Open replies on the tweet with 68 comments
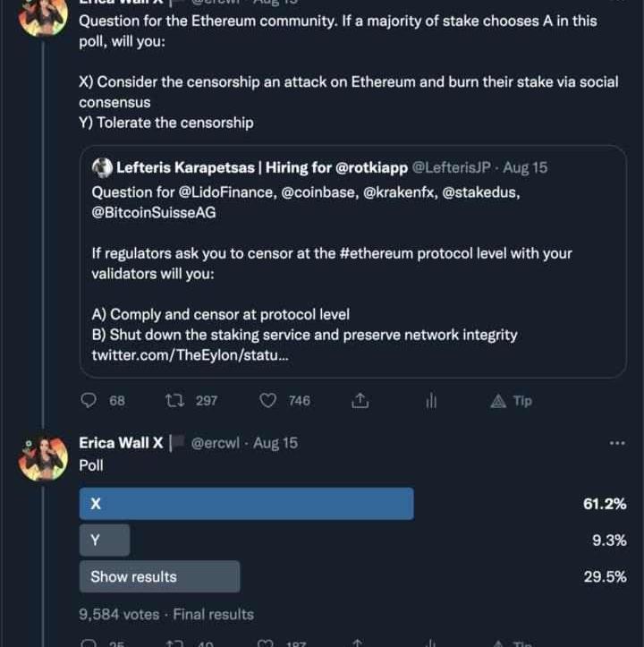Viewport: 644px width, 647px height. point(89,401)
